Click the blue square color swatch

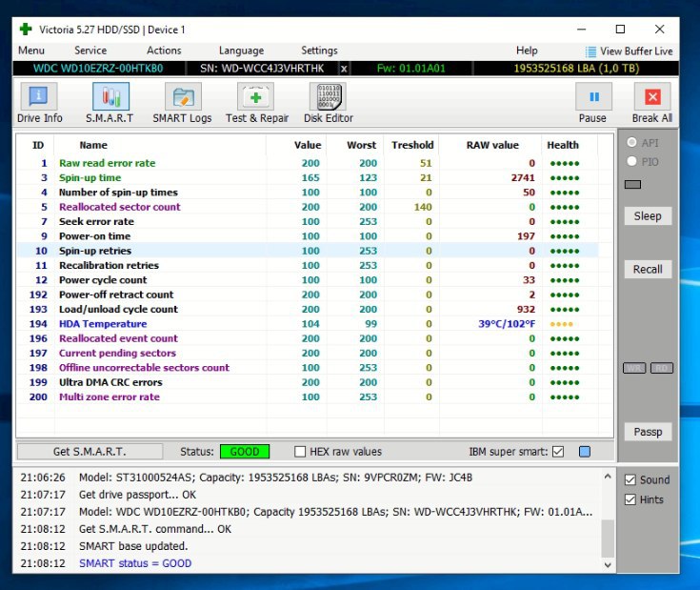tap(585, 452)
